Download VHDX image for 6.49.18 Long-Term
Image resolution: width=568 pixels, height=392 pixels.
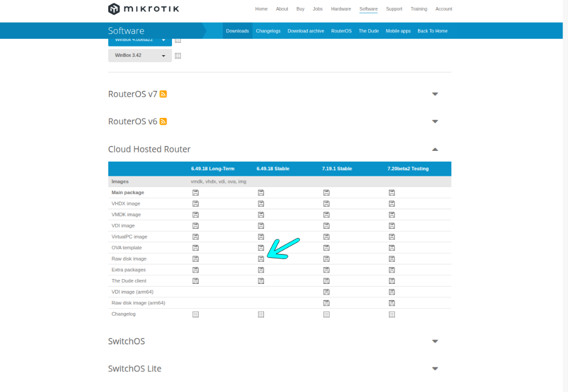[195, 204]
